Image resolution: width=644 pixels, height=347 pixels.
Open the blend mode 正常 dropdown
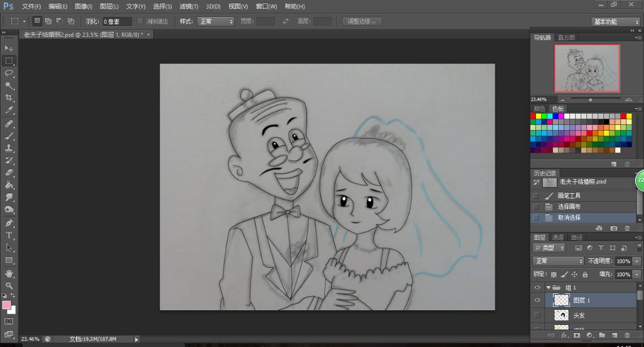[x=559, y=261]
